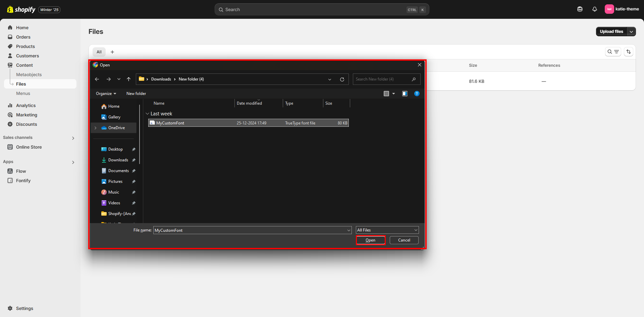Expand the OneDrive tree node
This screenshot has width=644, height=317.
(96, 128)
